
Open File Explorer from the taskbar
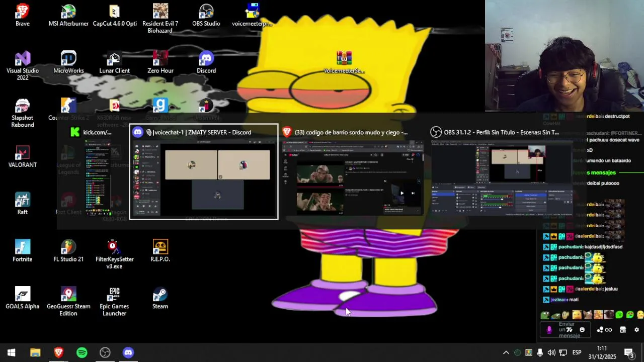35,352
